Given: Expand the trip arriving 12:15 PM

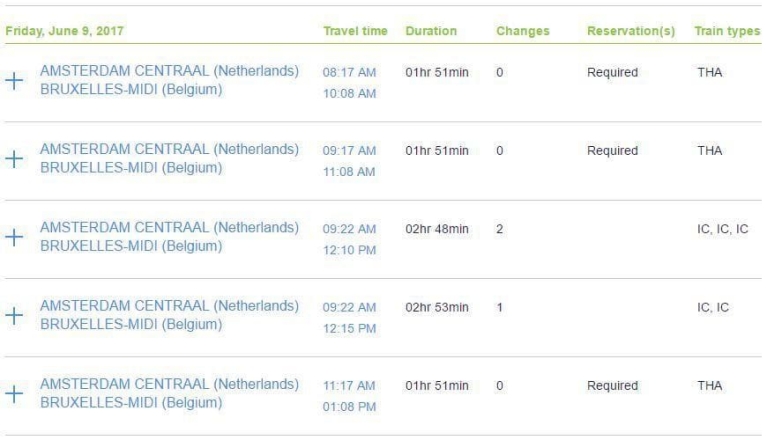Looking at the screenshot, I should tap(15, 316).
